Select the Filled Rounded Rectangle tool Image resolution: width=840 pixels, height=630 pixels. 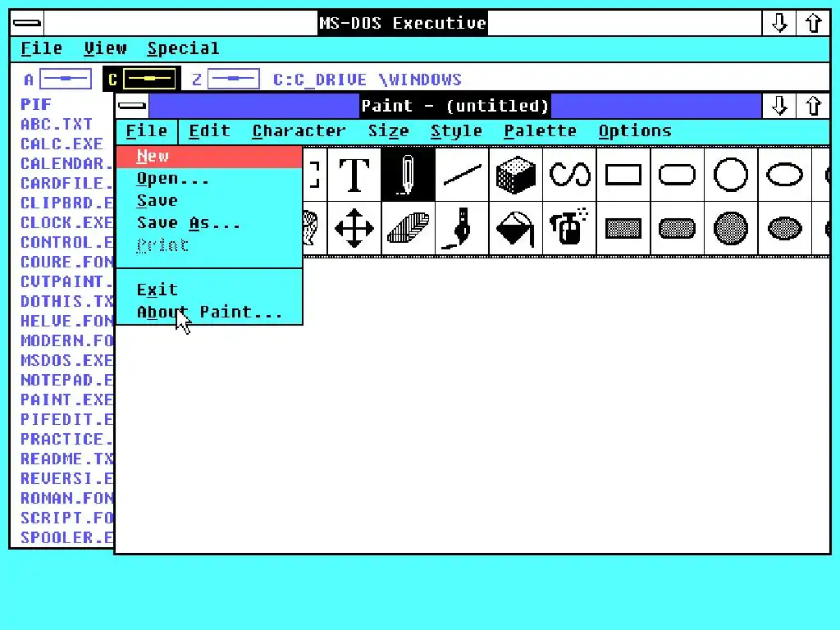point(677,228)
